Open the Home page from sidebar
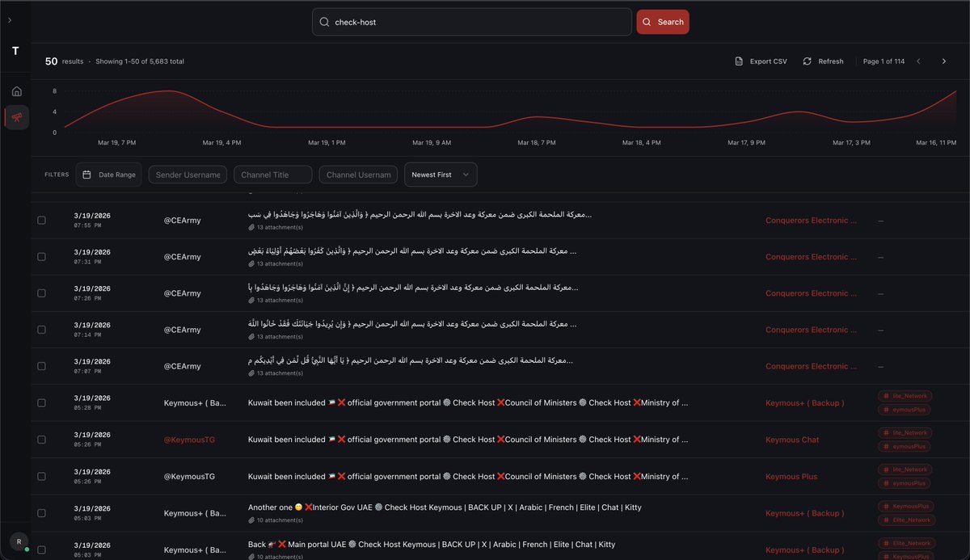 (x=16, y=91)
